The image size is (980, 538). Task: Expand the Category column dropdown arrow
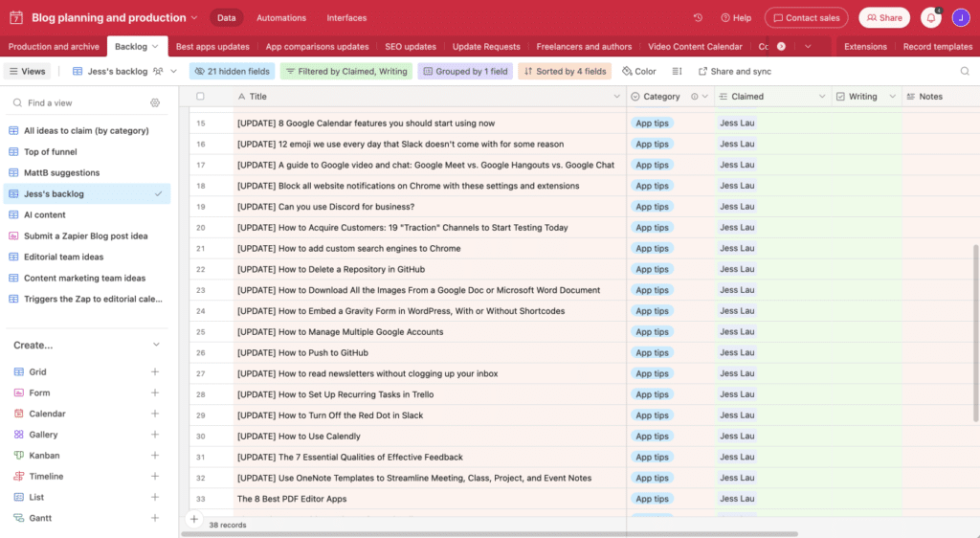[x=705, y=97]
